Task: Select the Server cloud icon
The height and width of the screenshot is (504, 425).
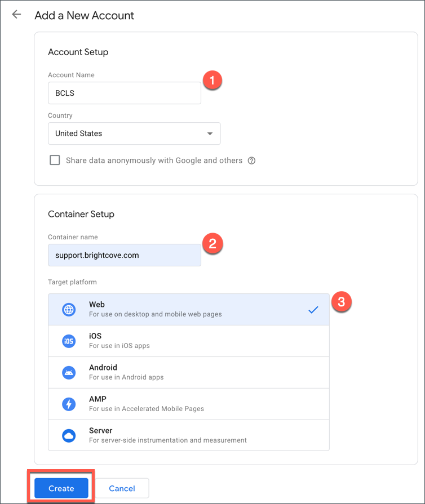Action: 68,435
